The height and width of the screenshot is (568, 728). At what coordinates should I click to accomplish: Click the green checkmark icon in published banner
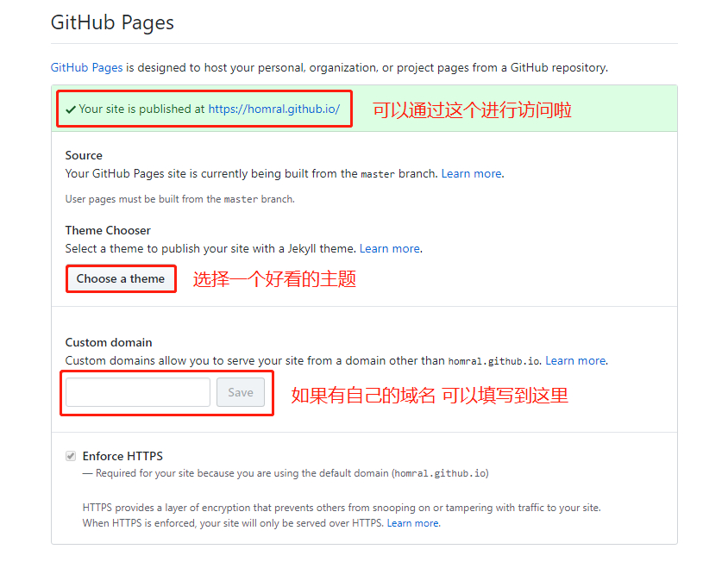coord(71,109)
